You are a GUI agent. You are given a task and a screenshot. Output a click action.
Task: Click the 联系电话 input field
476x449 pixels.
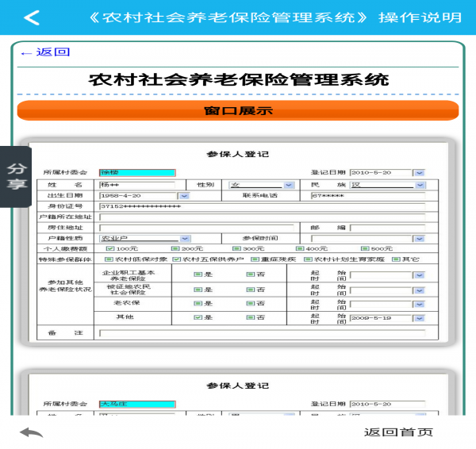[x=368, y=196]
